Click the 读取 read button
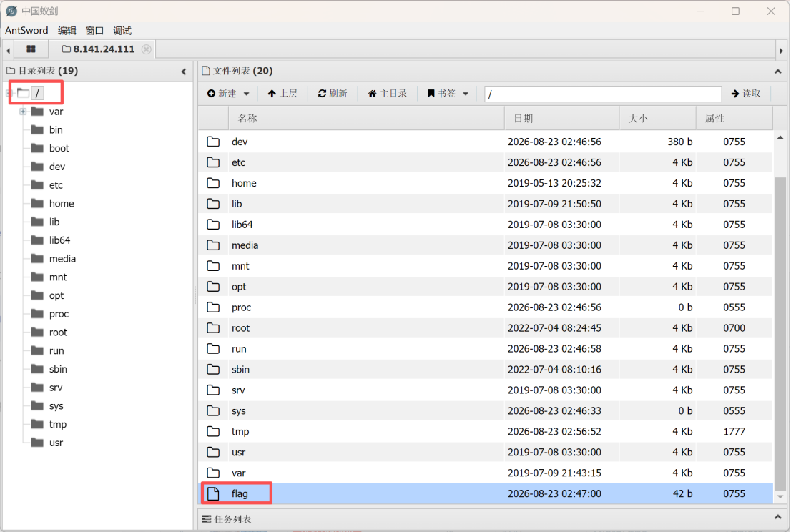 point(746,93)
